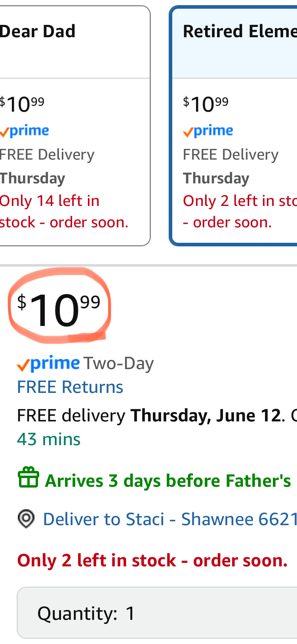Click Only 14 left in stock message
The image size is (297, 644).
pyautogui.click(x=64, y=211)
